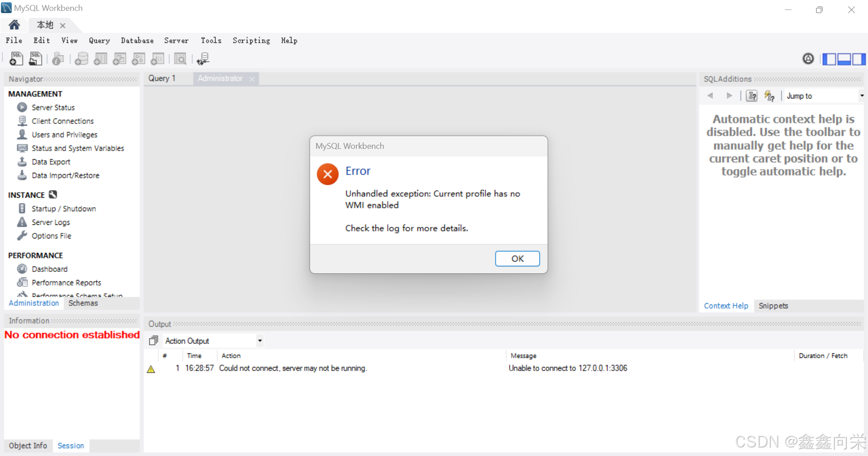The height and width of the screenshot is (456, 868).
Task: Switch to the Snippets tab
Action: (773, 306)
